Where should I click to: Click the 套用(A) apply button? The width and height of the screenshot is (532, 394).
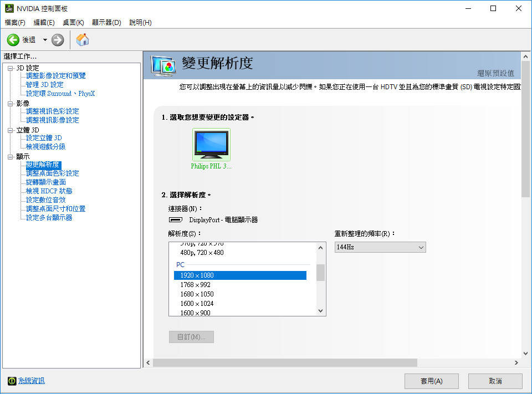pos(431,381)
